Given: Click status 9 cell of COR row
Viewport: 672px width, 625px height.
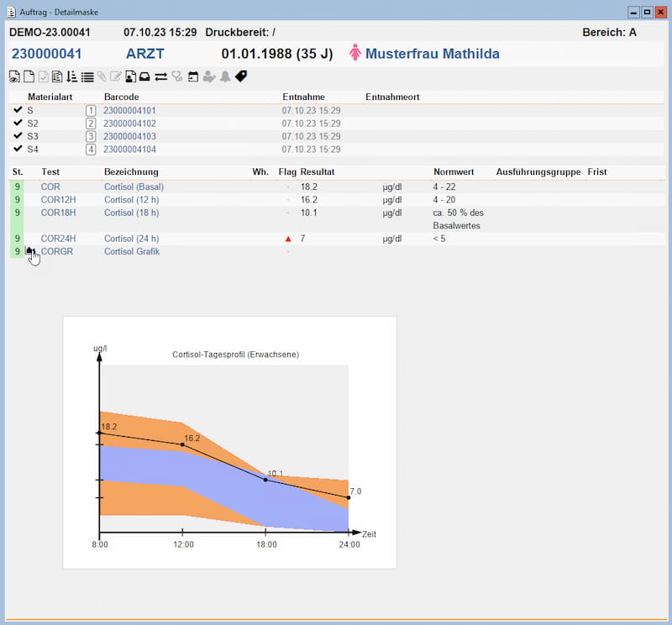Looking at the screenshot, I should tap(17, 186).
